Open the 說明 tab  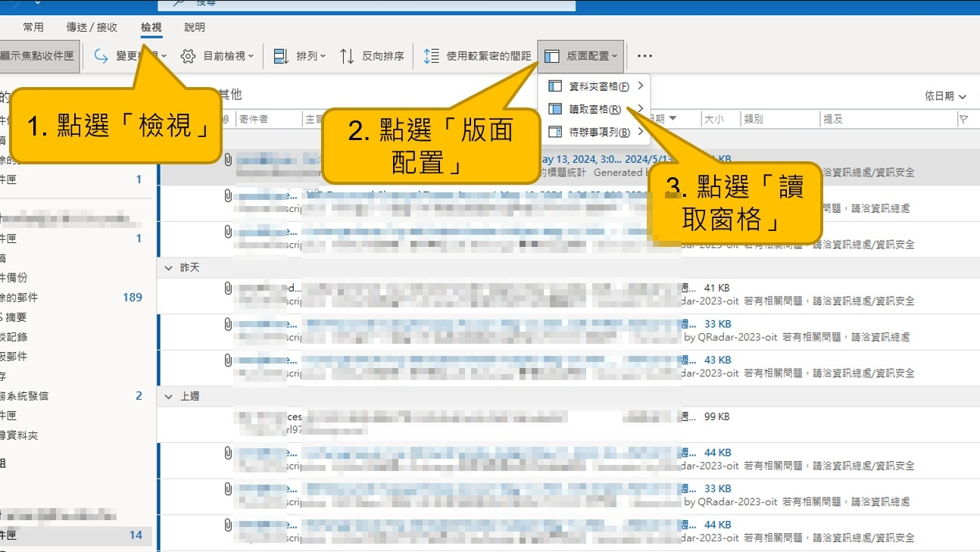pos(195,27)
